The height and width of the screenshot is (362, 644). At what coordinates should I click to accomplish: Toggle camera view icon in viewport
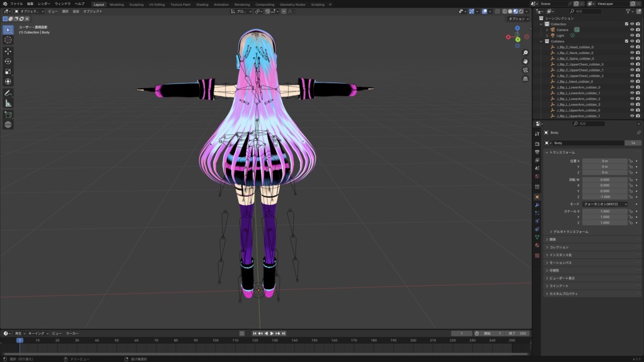[525, 70]
